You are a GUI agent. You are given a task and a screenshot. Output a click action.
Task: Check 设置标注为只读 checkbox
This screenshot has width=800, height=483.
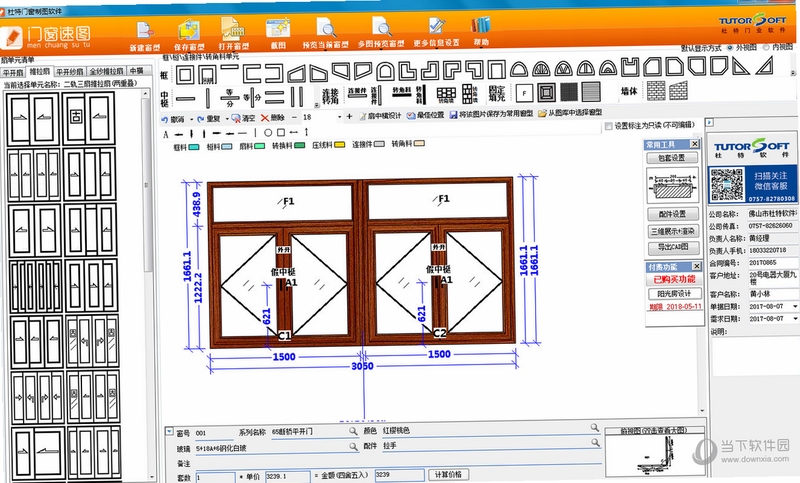[608, 126]
